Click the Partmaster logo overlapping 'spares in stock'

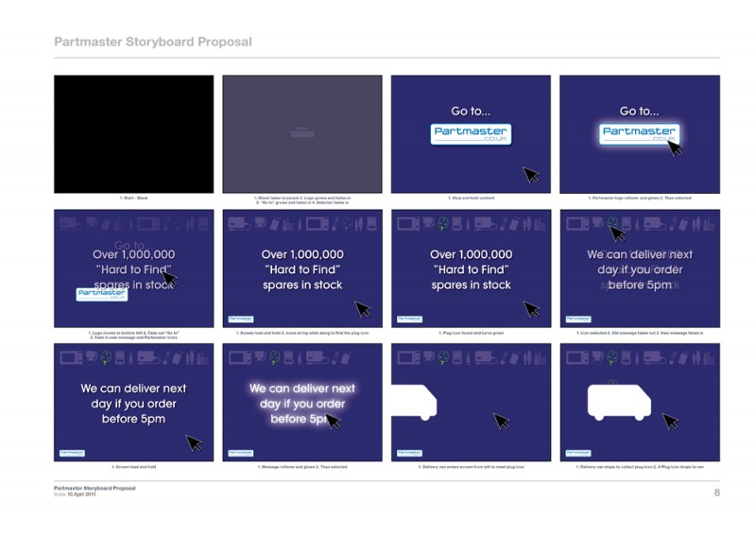click(102, 294)
